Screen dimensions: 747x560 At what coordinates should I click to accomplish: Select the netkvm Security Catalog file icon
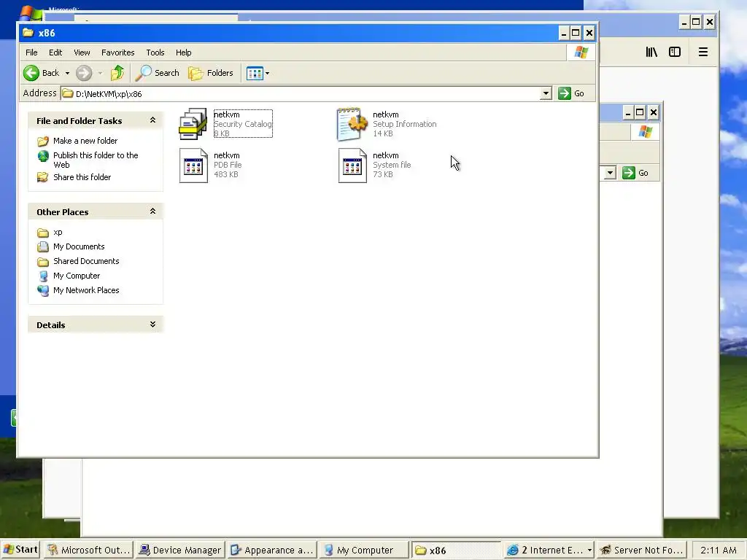(x=193, y=124)
